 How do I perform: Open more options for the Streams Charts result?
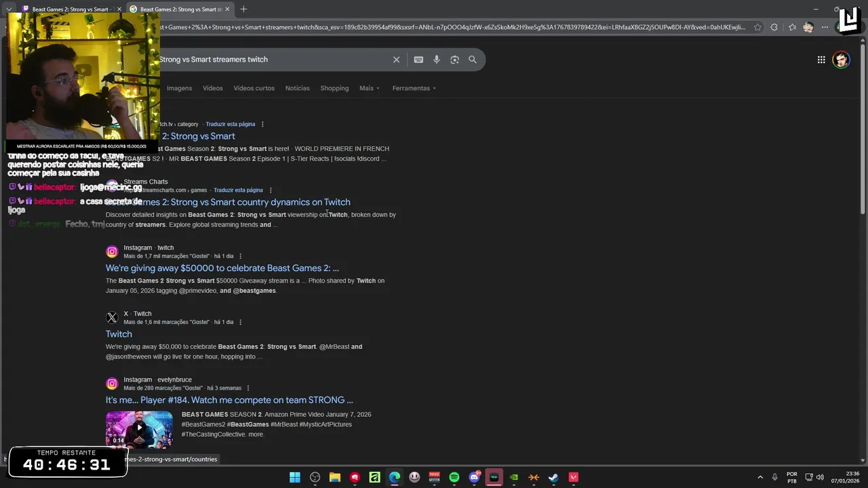[271, 190]
